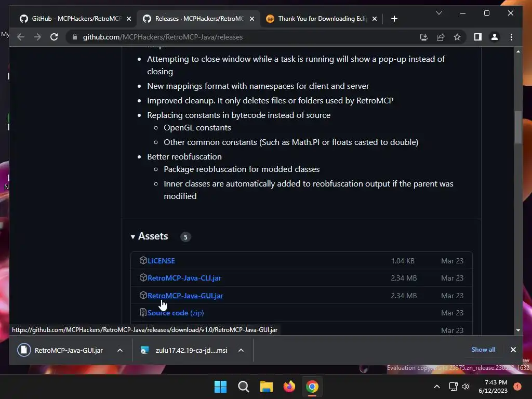
Task: Open options for the zulu17 msi download
Action: click(241, 350)
